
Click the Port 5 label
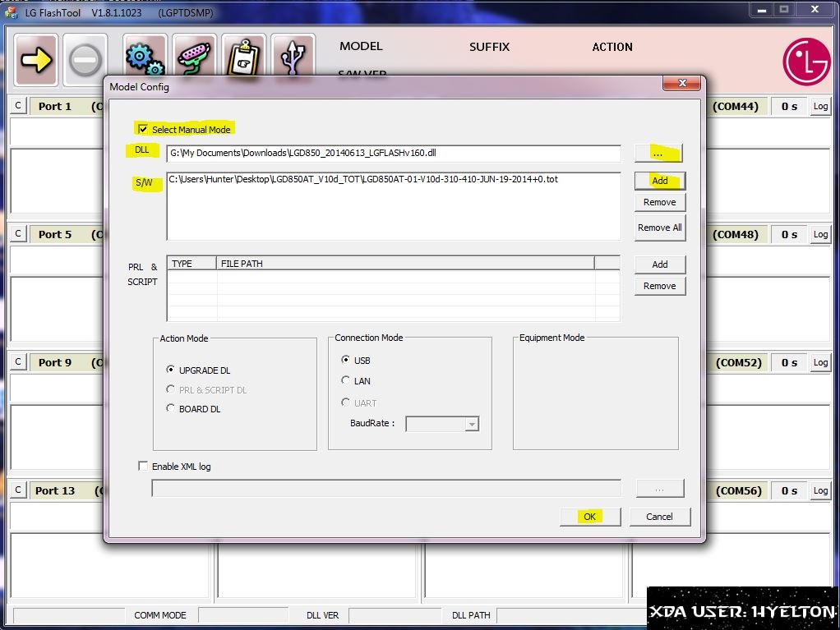coord(54,234)
